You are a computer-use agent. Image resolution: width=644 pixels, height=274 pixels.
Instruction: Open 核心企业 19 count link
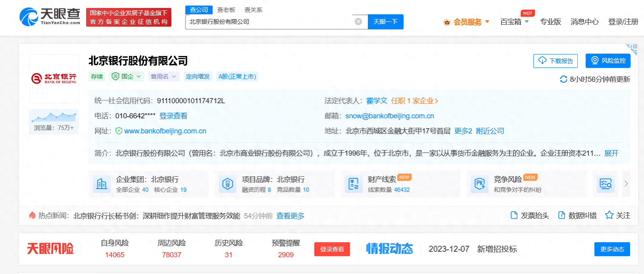[x=170, y=190]
